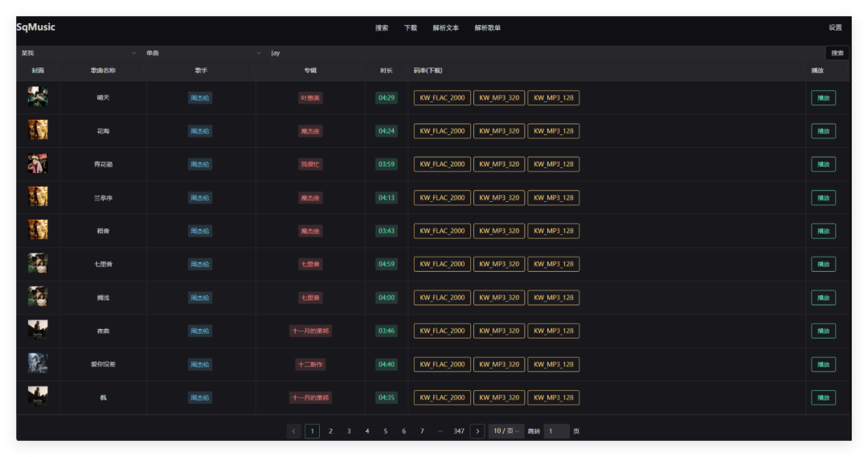The width and height of the screenshot is (868, 457).
Task: Open the 下载 tab in top navigation
Action: click(x=410, y=27)
